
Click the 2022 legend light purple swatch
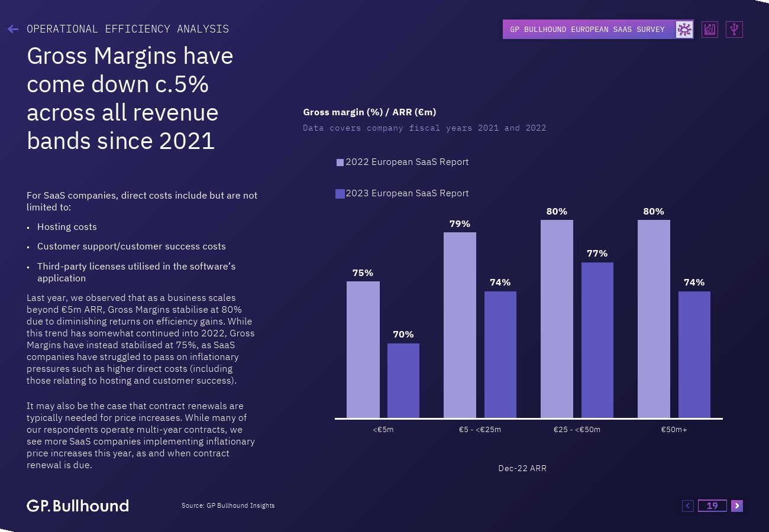[340, 163]
